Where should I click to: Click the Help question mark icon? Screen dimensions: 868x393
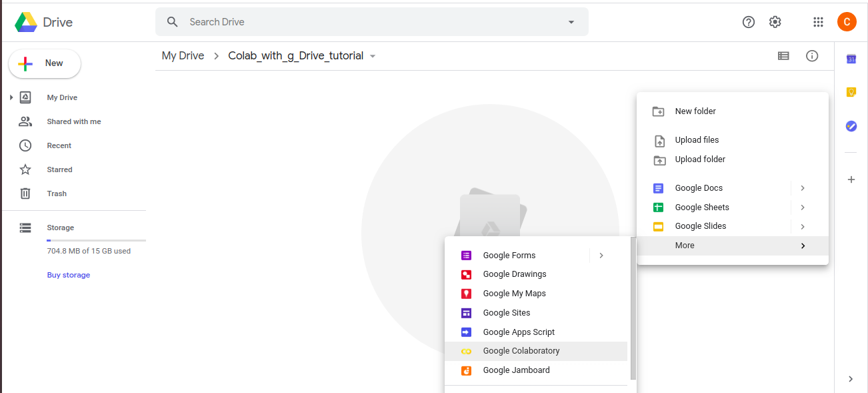748,22
